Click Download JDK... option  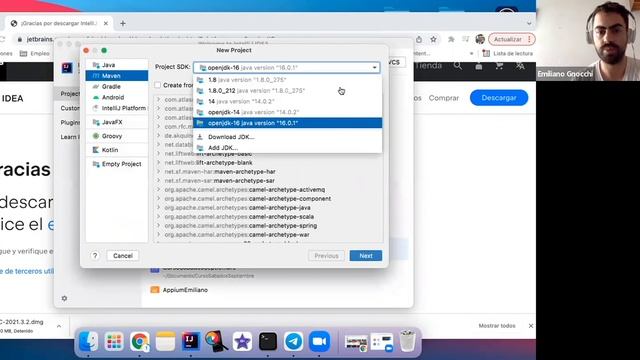[x=287, y=137]
